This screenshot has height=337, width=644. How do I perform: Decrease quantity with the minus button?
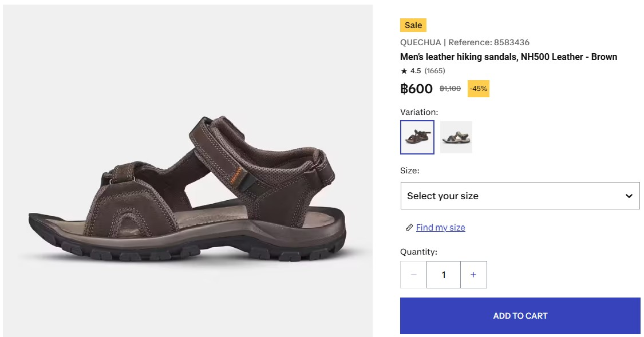point(414,275)
